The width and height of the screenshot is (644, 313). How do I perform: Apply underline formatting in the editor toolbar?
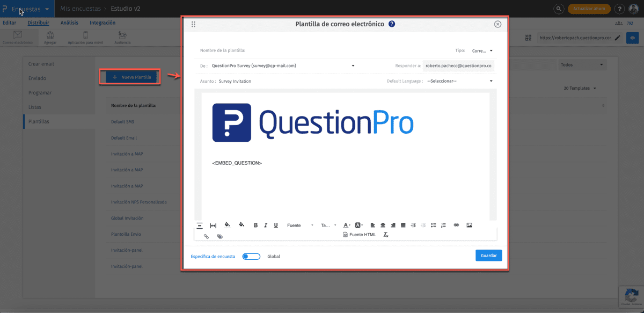(x=275, y=225)
